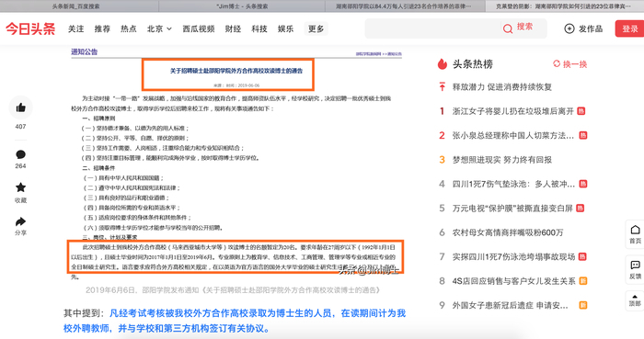The height and width of the screenshot is (339, 644).
Task: Click the 头条热榜 heading
Action: click(x=472, y=64)
